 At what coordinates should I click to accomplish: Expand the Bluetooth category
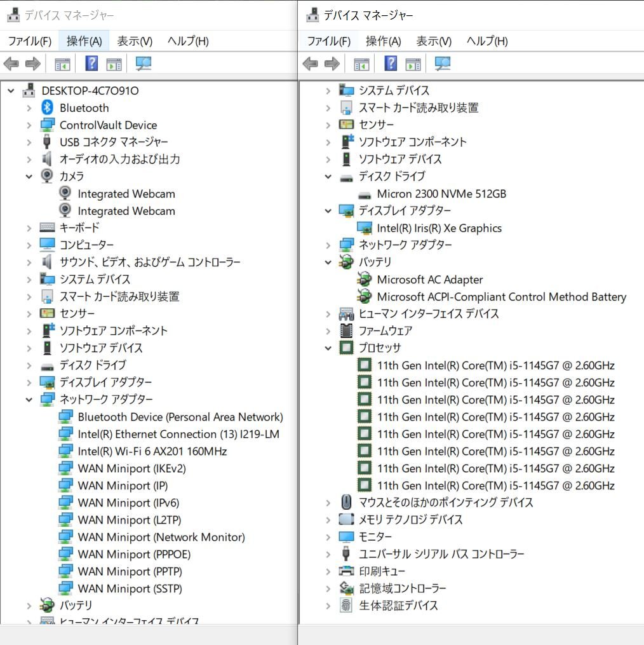point(29,108)
